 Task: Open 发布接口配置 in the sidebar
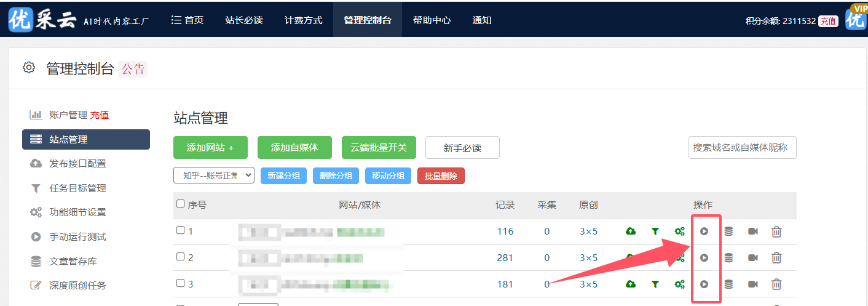[x=77, y=164]
